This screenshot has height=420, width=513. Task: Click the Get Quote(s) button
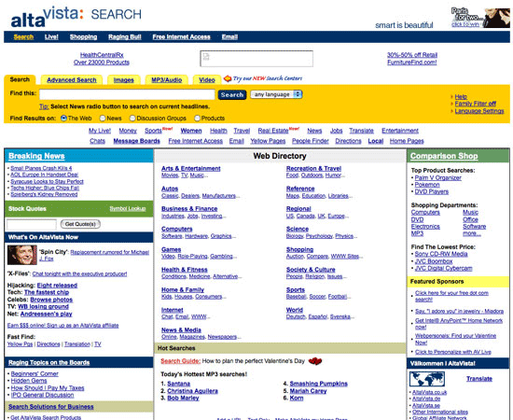[x=80, y=224]
